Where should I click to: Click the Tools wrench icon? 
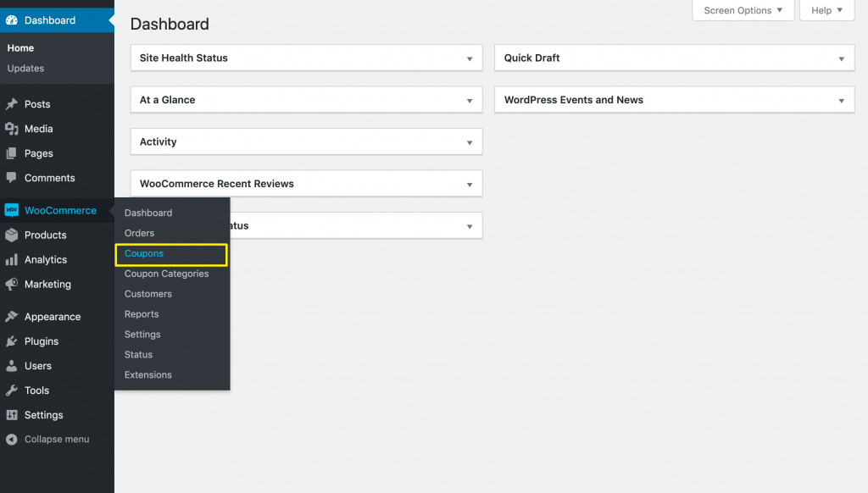click(x=12, y=391)
